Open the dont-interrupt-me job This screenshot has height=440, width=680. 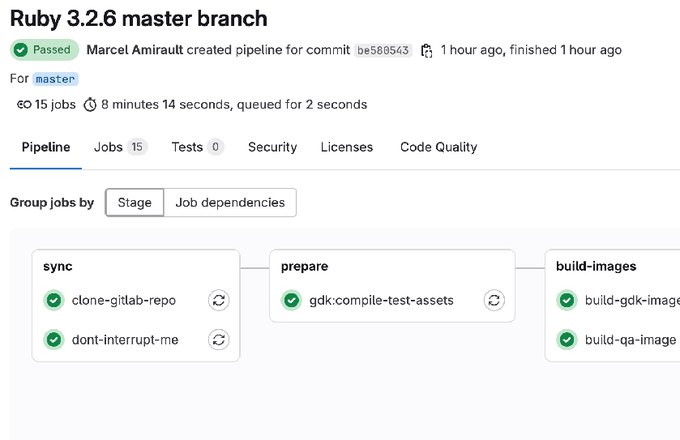pyautogui.click(x=125, y=339)
